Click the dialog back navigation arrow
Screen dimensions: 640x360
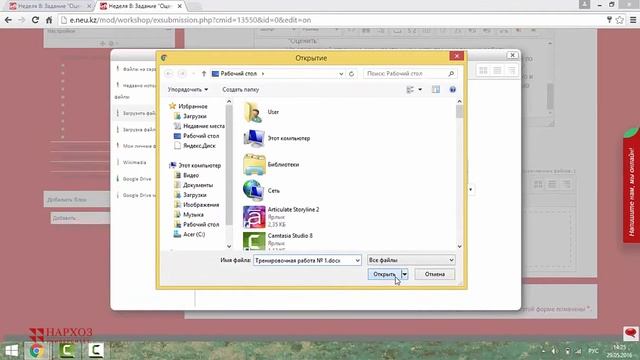click(x=169, y=73)
